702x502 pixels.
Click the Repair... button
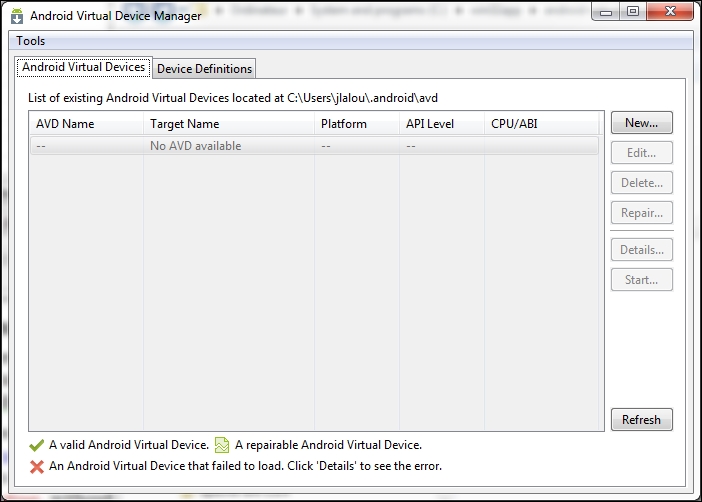[x=641, y=213]
